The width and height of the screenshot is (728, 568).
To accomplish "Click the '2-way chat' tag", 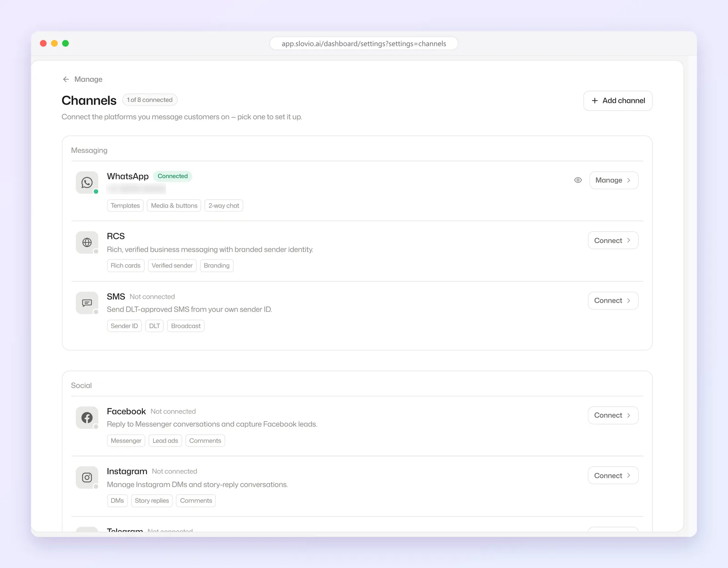I will [x=224, y=206].
